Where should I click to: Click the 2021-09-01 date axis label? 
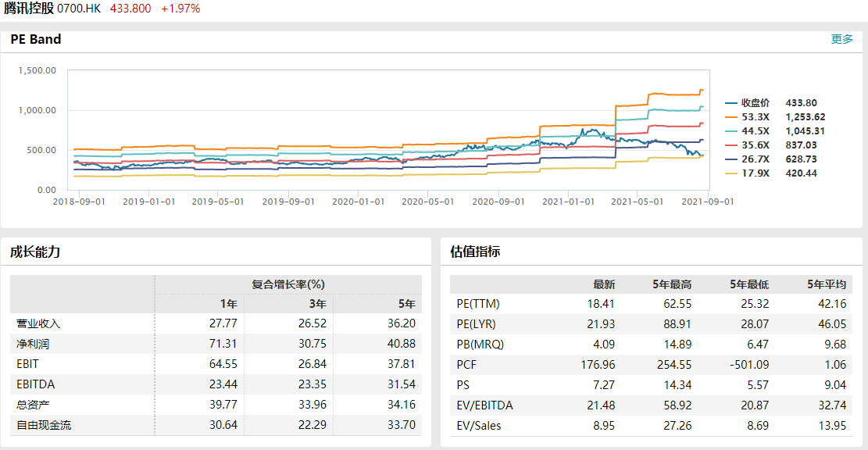click(x=708, y=202)
